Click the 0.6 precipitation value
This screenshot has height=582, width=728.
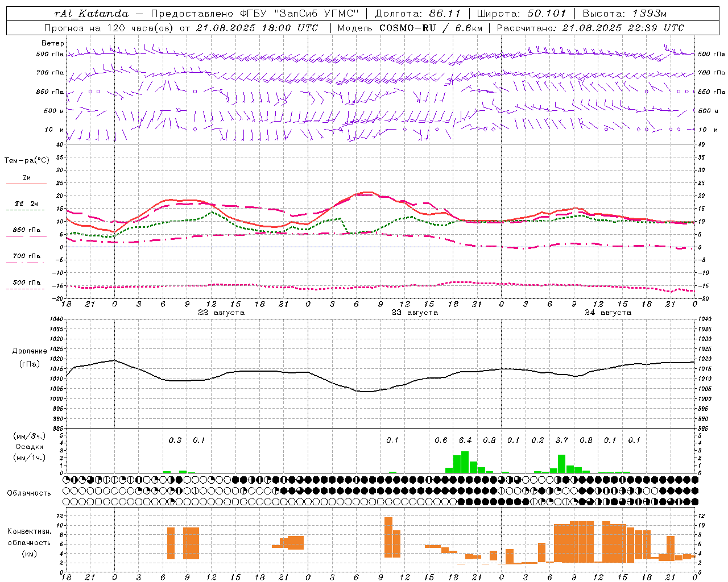point(441,440)
